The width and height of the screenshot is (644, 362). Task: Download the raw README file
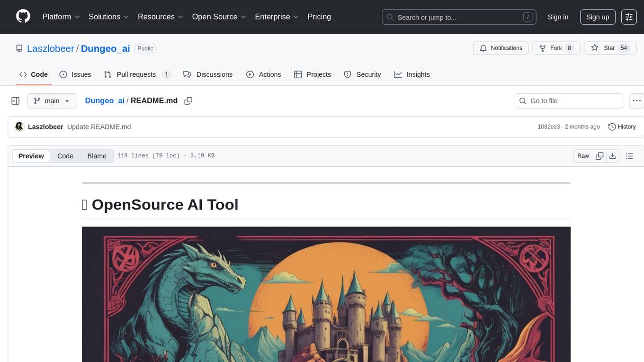coord(612,156)
